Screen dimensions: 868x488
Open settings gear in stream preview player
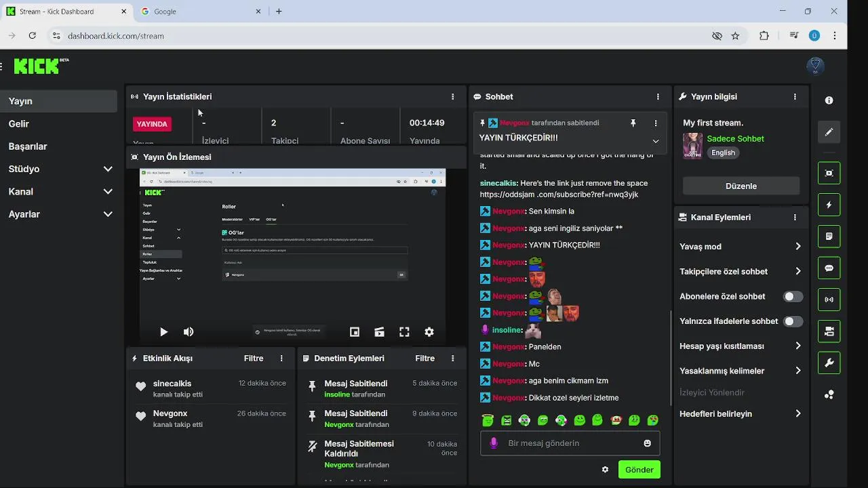(x=429, y=332)
